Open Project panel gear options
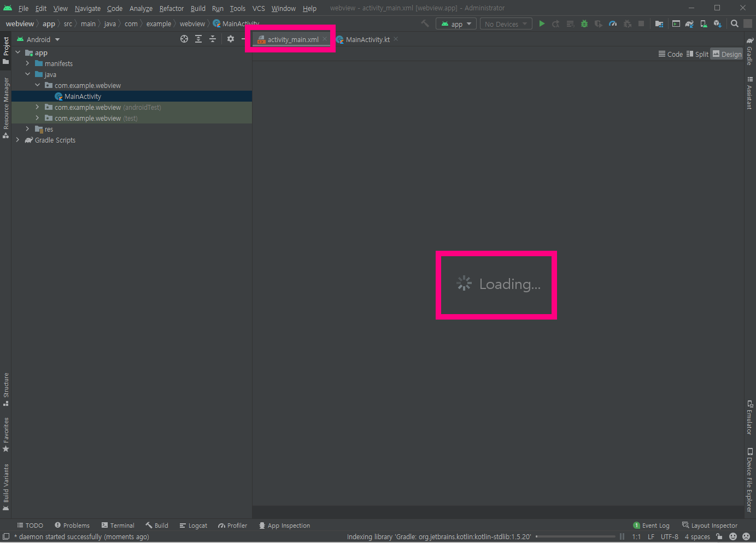The height and width of the screenshot is (543, 756). coord(231,39)
